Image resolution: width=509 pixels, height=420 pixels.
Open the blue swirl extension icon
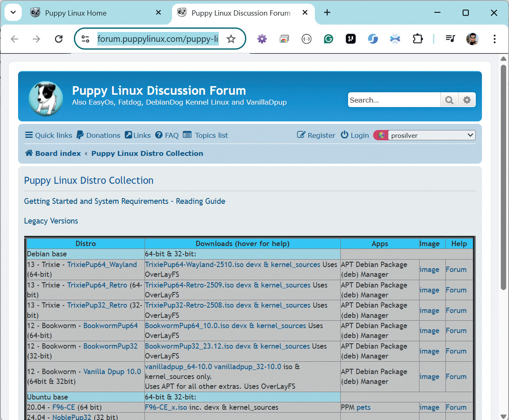click(x=373, y=39)
